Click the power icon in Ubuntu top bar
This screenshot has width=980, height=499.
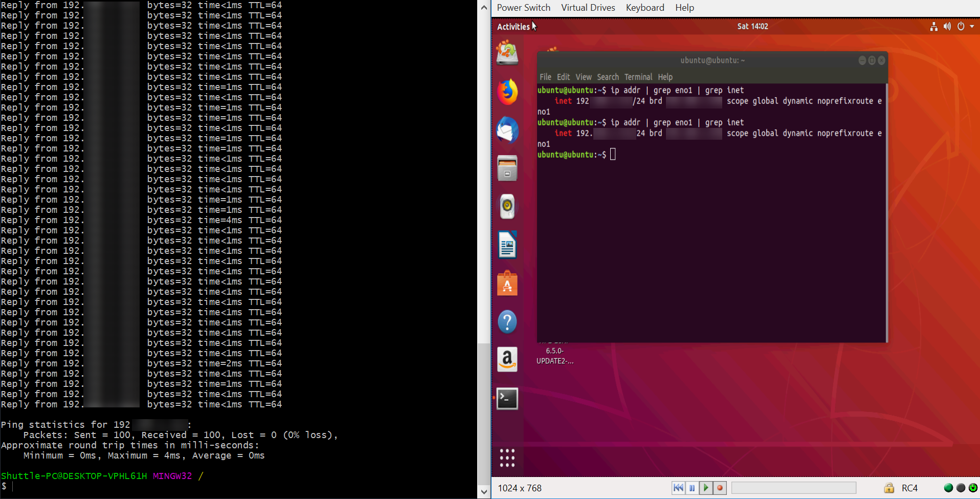tap(961, 27)
